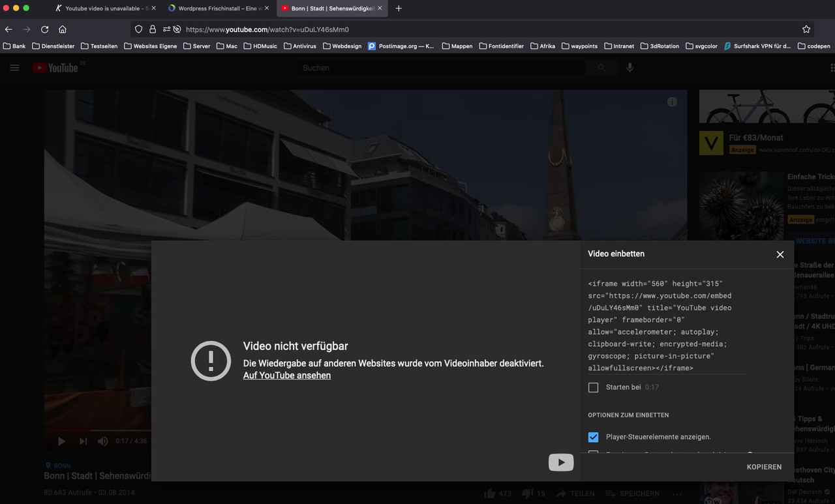Viewport: 835px width, 504px height.
Task: Close the 'Youtube video is unavailable' tab
Action: [x=154, y=8]
